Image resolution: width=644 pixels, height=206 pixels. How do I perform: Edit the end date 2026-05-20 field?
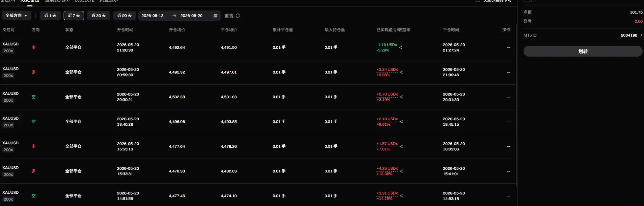[191, 16]
